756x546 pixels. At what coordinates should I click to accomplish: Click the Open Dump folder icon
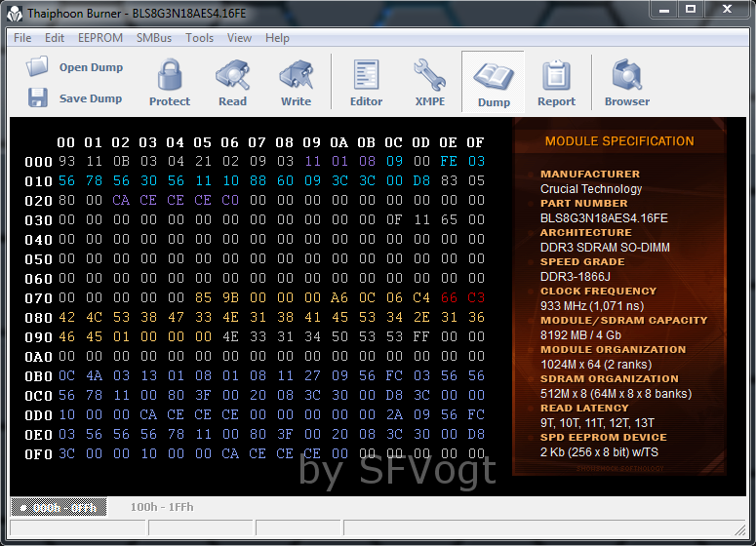click(x=37, y=66)
